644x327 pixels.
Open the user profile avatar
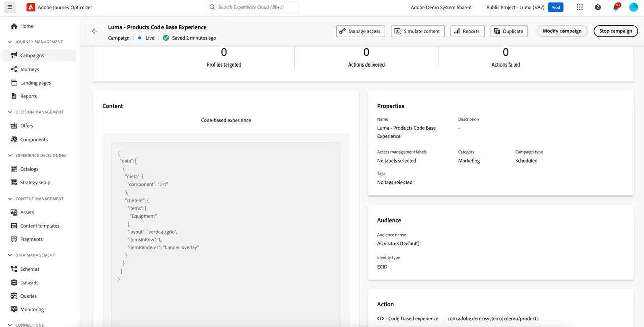pos(633,7)
